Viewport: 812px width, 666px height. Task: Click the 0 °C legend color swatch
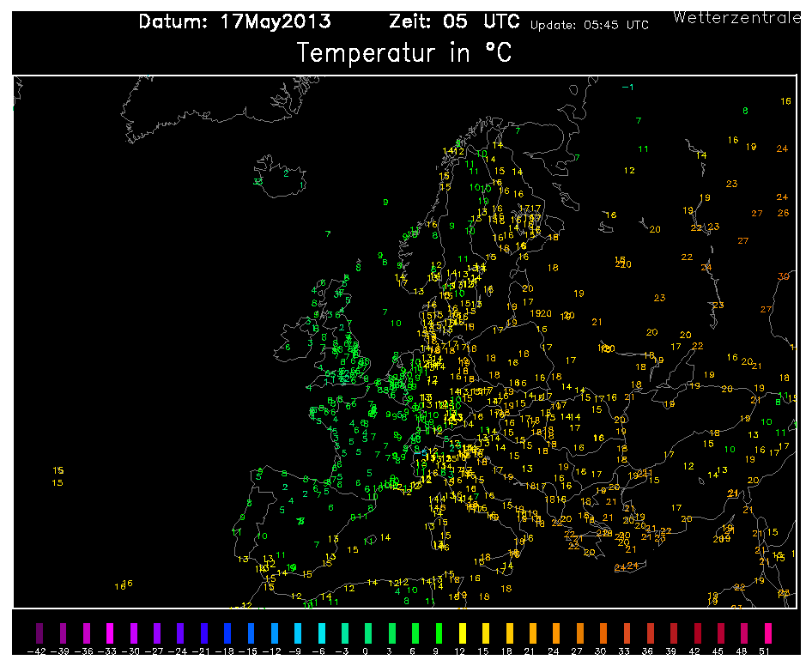click(x=367, y=634)
